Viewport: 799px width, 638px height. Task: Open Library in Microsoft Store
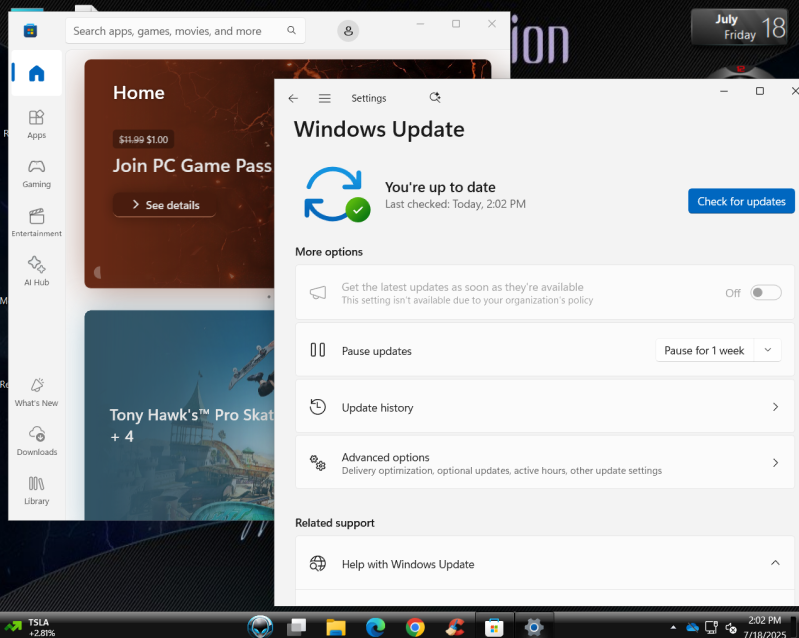(36, 490)
